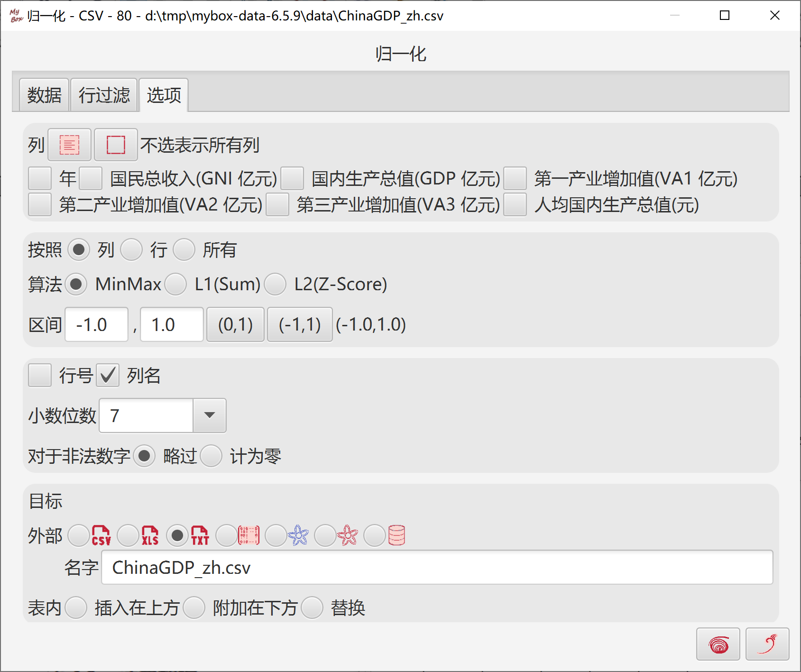Click the XLS file target icon
Screen dimensions: 801x672
(150, 535)
